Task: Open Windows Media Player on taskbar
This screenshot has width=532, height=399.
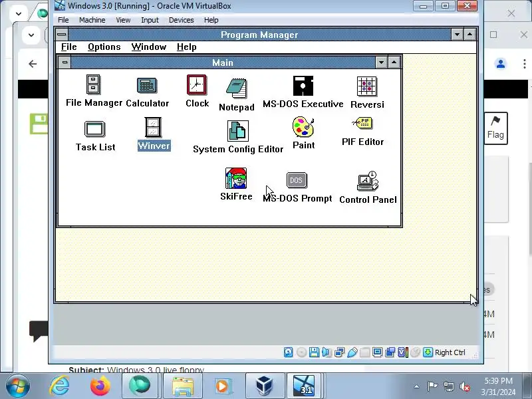Action: [x=223, y=386]
